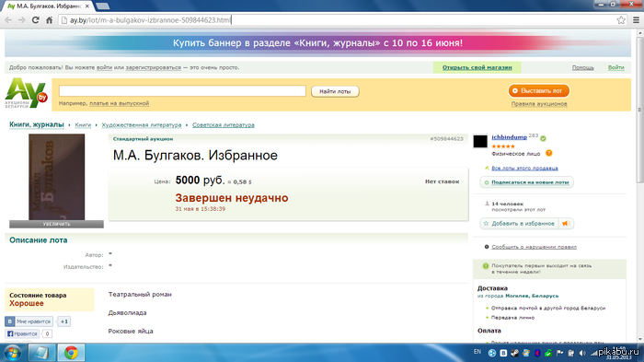Click the orange megaphone share icon
This screenshot has height=362, width=644.
566,223
